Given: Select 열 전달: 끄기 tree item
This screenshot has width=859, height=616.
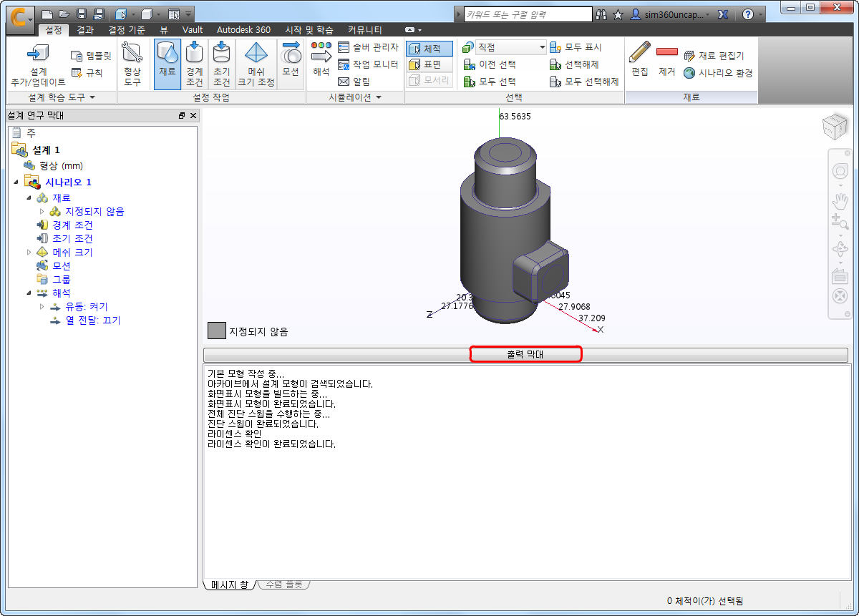Looking at the screenshot, I should coord(93,321).
